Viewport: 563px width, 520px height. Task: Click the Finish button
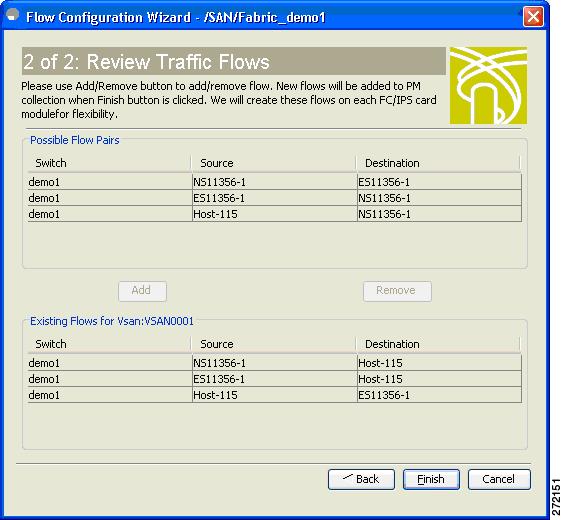[x=431, y=479]
